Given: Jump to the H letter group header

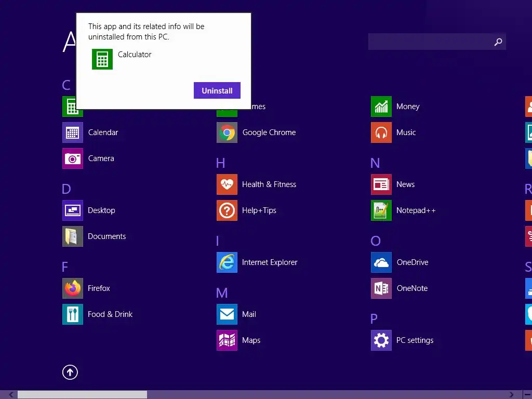Looking at the screenshot, I should (220, 163).
